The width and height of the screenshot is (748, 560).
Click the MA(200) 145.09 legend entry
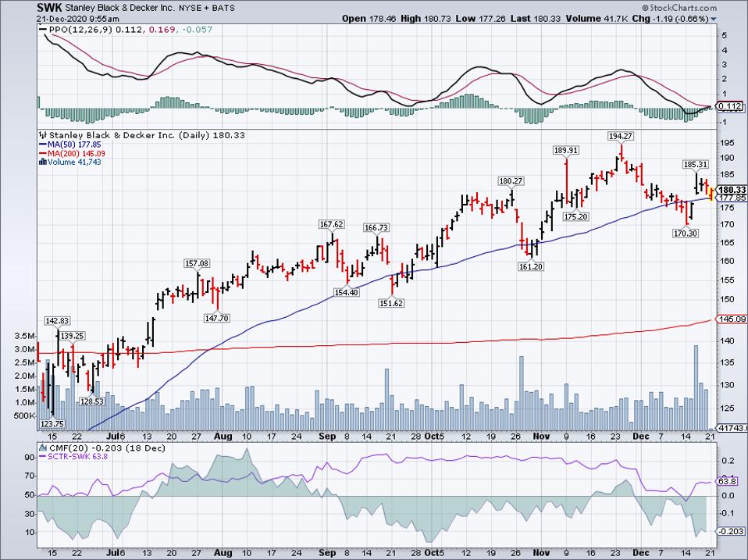(77, 154)
